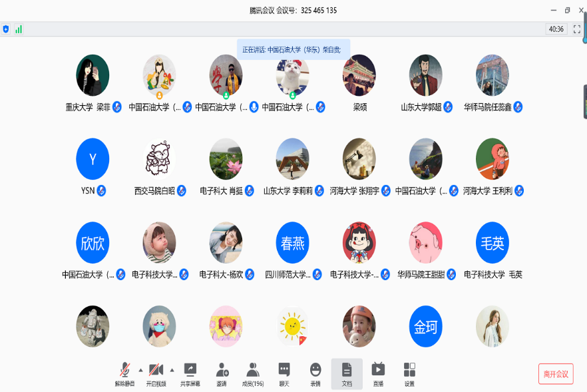This screenshot has width=587, height=392.
Task: Open the 聊天 chat panel
Action: point(284,373)
